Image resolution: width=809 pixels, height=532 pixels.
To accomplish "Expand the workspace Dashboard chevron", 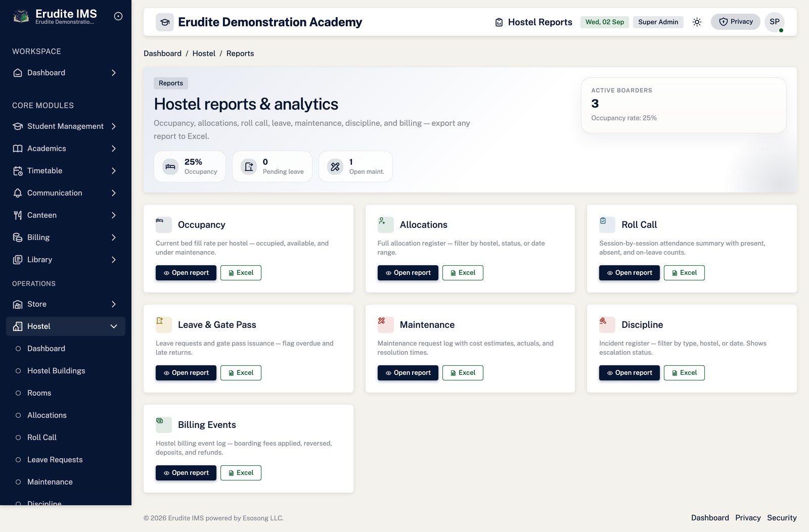I will click(114, 73).
